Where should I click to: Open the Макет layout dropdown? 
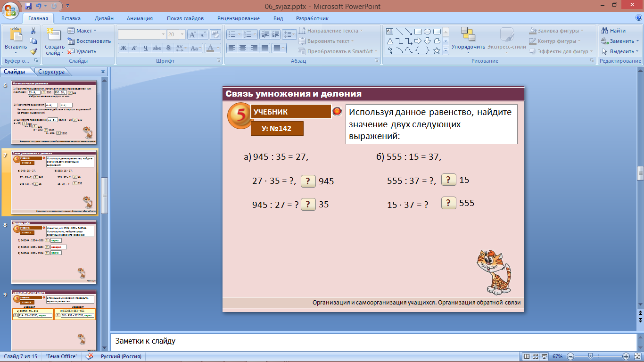tap(82, 31)
